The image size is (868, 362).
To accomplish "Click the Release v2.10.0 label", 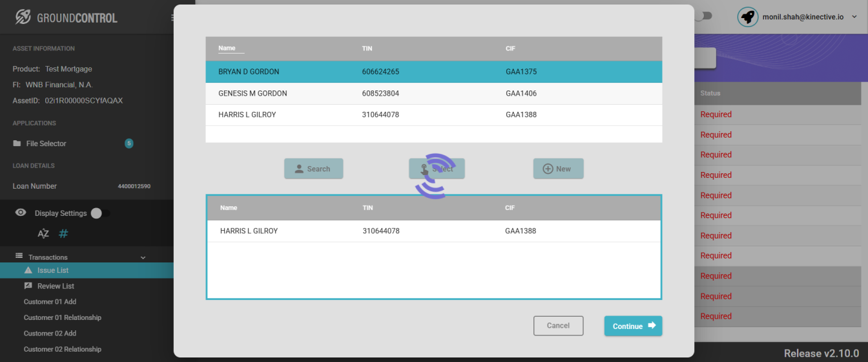I will click(821, 353).
